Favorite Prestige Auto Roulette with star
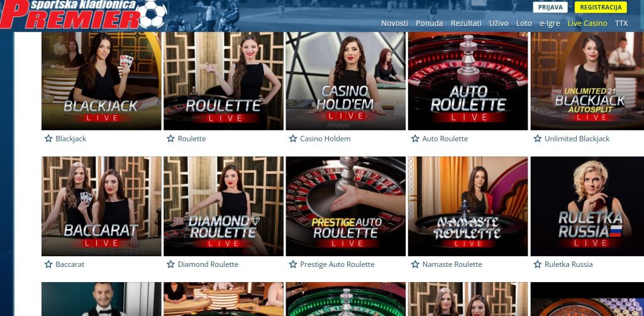 [293, 264]
